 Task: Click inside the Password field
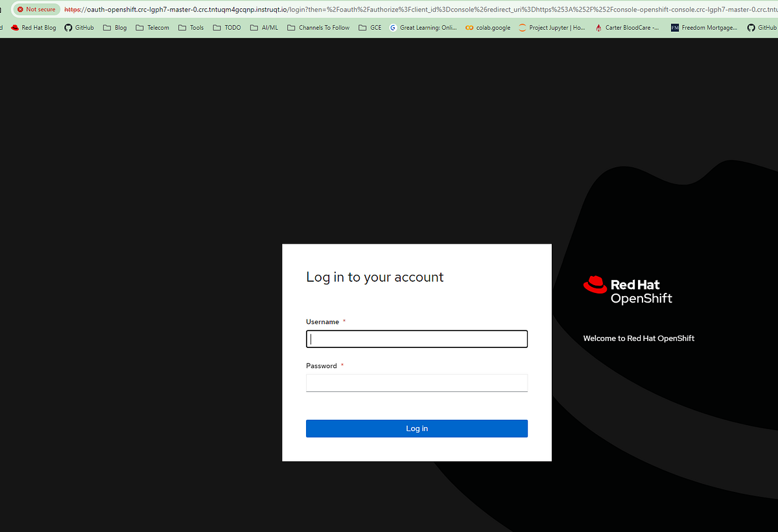tap(416, 382)
